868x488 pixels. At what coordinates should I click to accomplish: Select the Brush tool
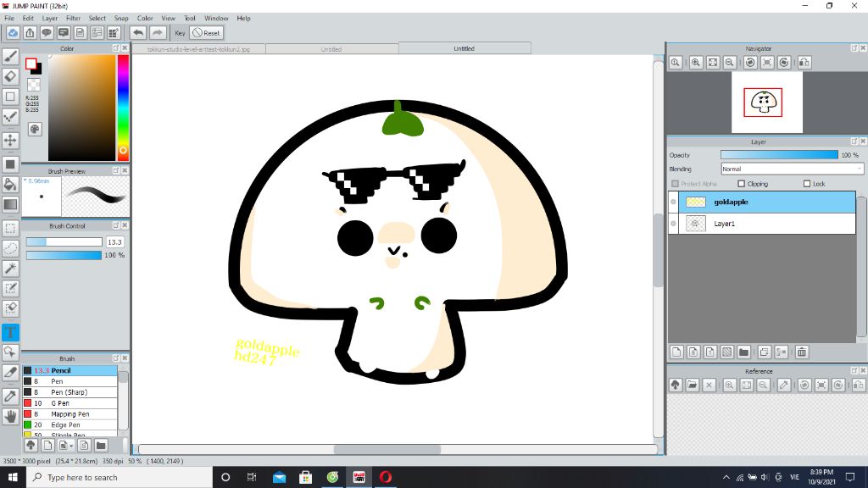(10, 57)
